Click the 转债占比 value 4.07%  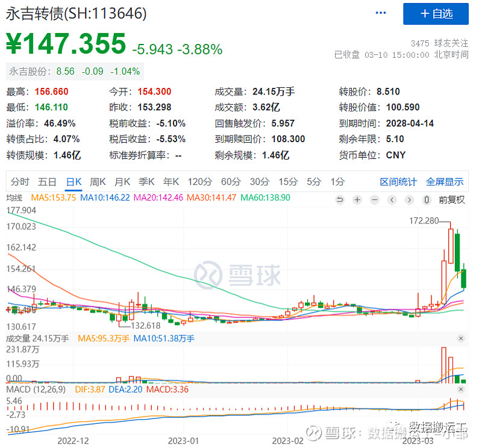click(66, 139)
